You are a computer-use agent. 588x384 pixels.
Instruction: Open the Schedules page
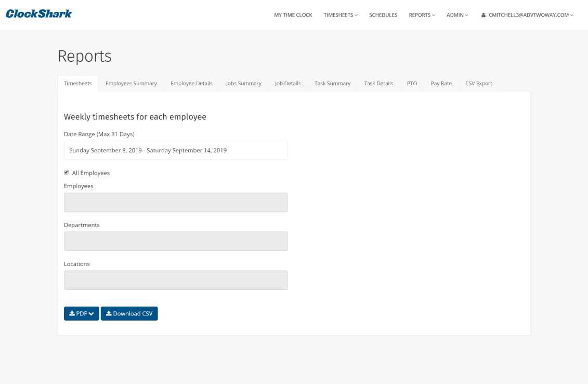383,15
